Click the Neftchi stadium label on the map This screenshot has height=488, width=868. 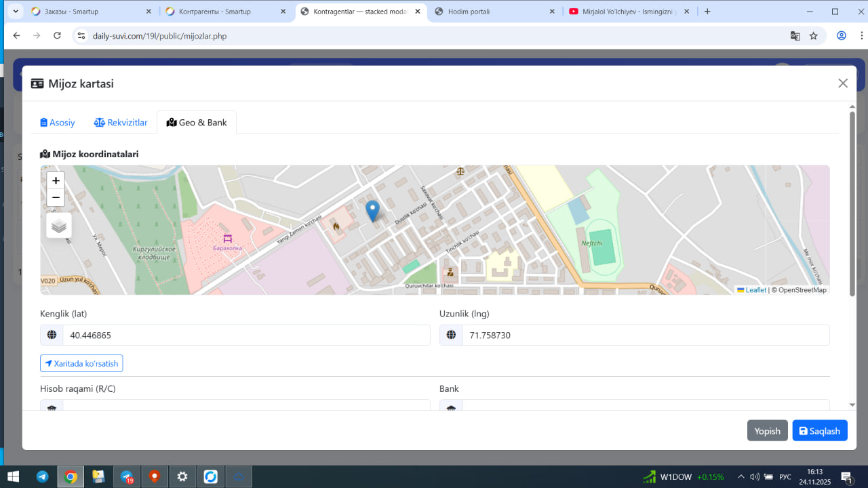592,243
